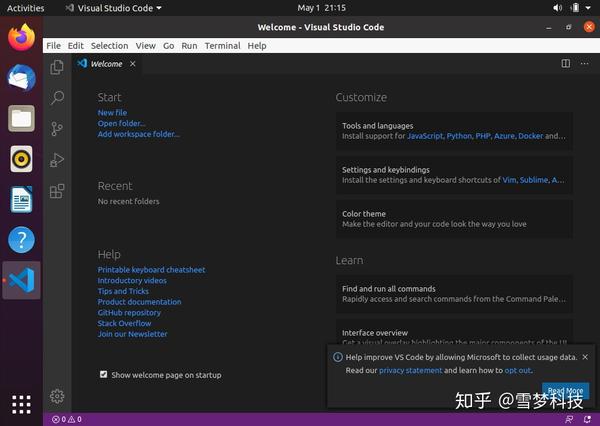Image resolution: width=600 pixels, height=426 pixels.
Task: Open the battery status indicator
Action: pos(575,8)
